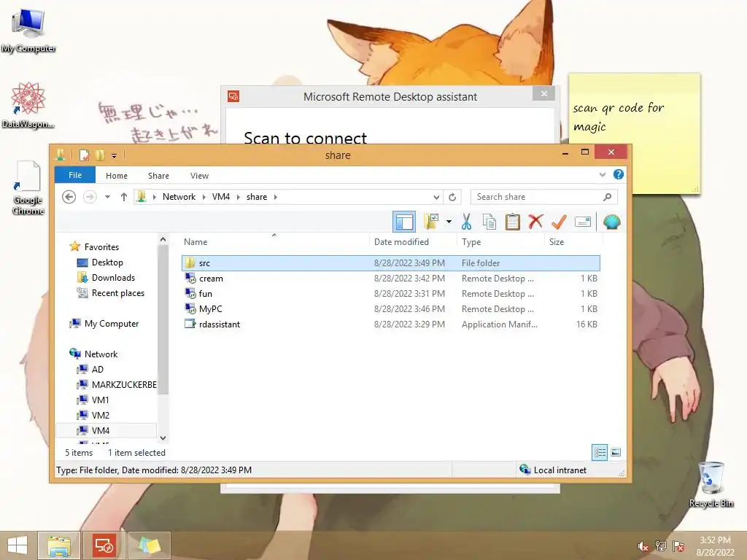The image size is (747, 560).
Task: Refresh the share folder view
Action: pos(452,197)
